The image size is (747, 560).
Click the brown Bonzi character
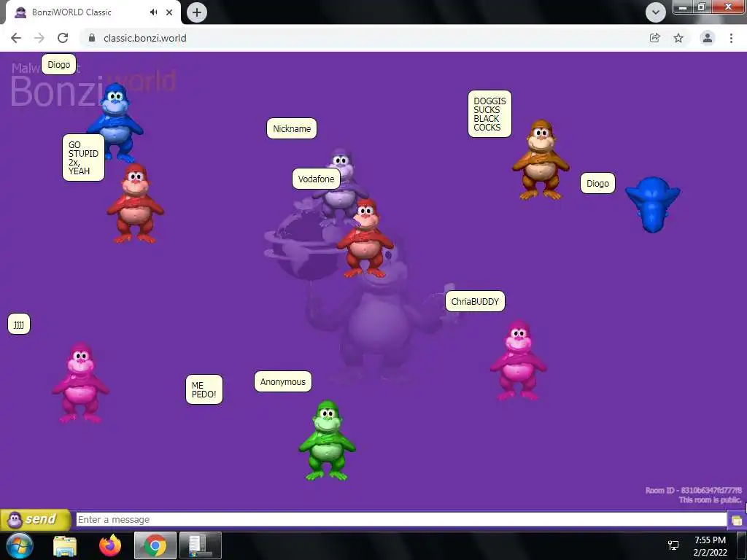pos(541,160)
